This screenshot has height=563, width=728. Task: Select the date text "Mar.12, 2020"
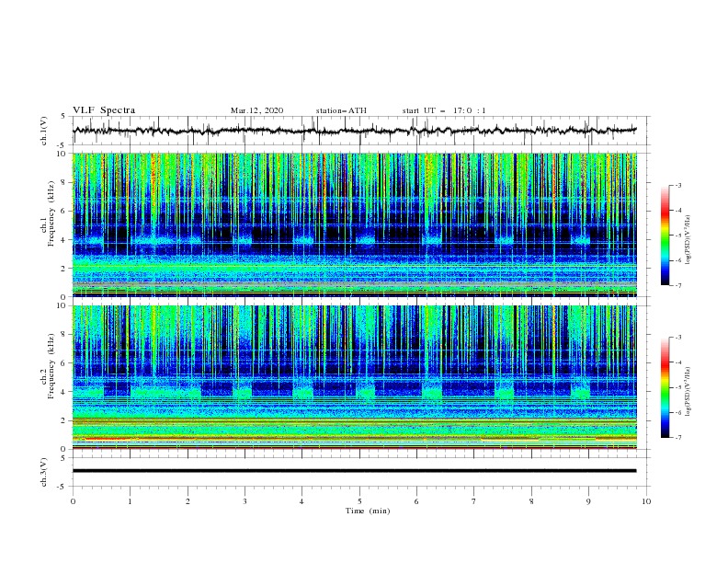tap(256, 110)
